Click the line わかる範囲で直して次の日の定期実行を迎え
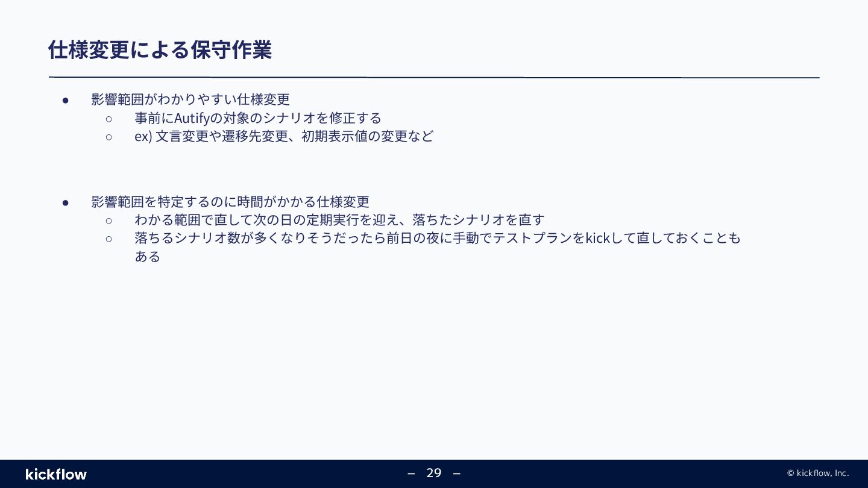 pyautogui.click(x=339, y=220)
